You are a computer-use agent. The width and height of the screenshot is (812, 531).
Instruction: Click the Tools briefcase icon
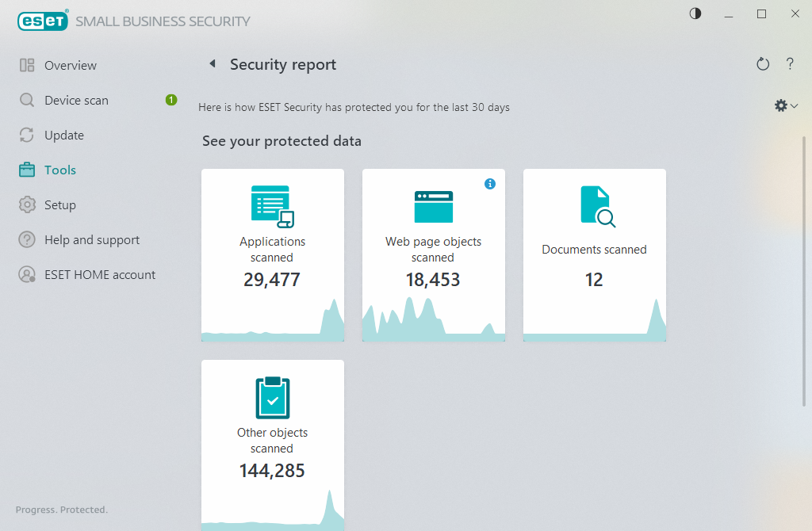(x=27, y=170)
